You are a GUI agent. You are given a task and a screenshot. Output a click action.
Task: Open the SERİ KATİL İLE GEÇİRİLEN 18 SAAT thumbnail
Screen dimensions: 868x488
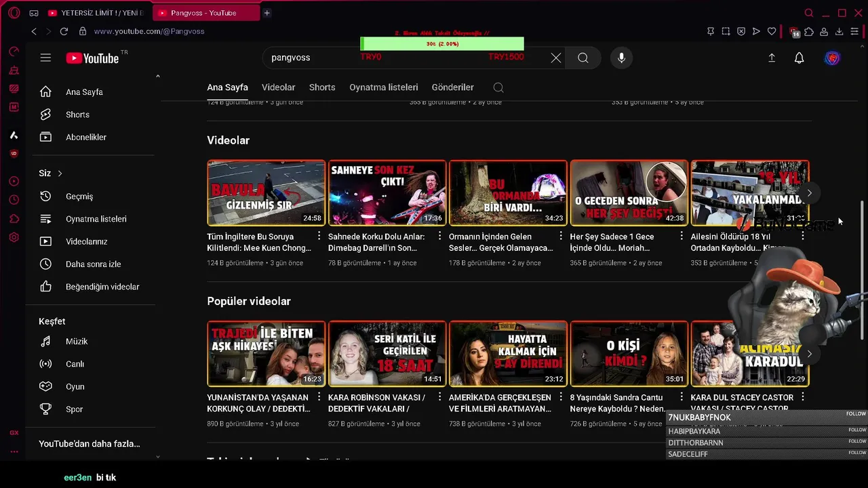(x=387, y=353)
